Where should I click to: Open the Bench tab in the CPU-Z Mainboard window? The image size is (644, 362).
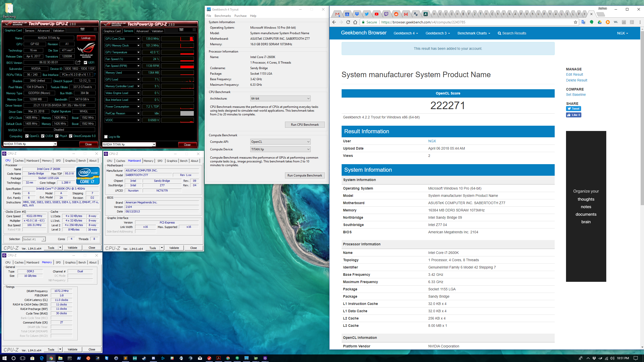184,161
